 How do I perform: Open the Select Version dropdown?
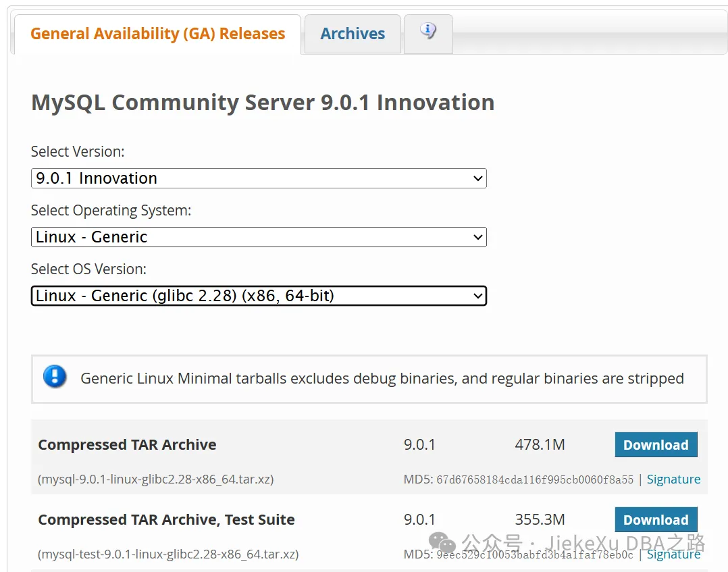[259, 178]
